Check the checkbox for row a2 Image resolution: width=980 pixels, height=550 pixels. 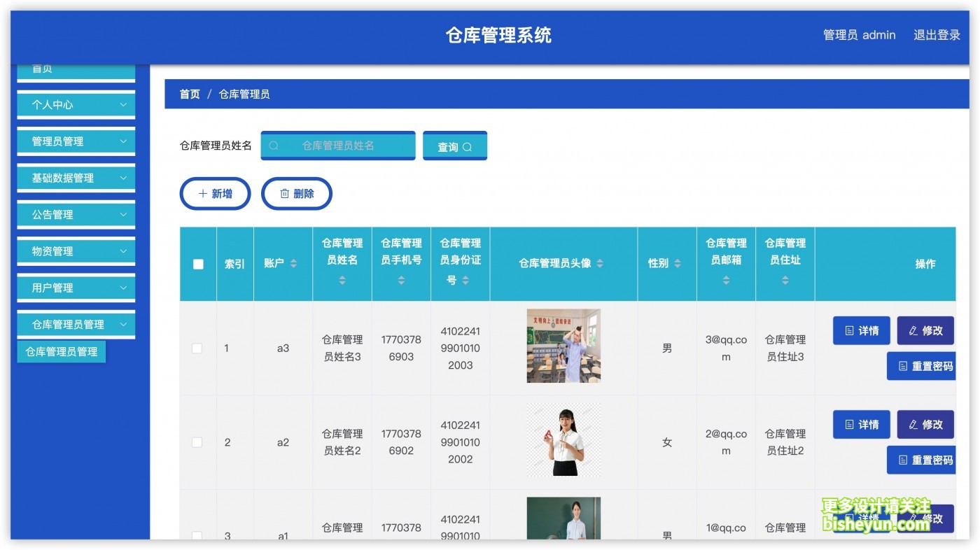[197, 442]
